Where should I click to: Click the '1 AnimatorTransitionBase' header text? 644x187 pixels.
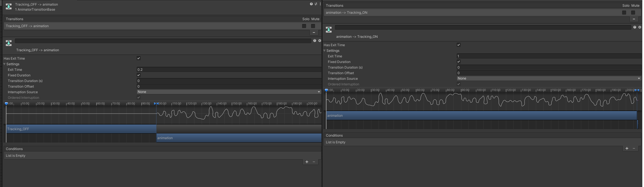pyautogui.click(x=35, y=10)
